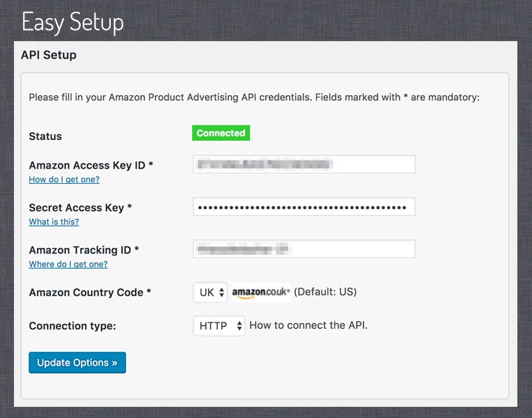Select the API Setup section title
Viewport: 532px width, 418px height.
click(49, 55)
